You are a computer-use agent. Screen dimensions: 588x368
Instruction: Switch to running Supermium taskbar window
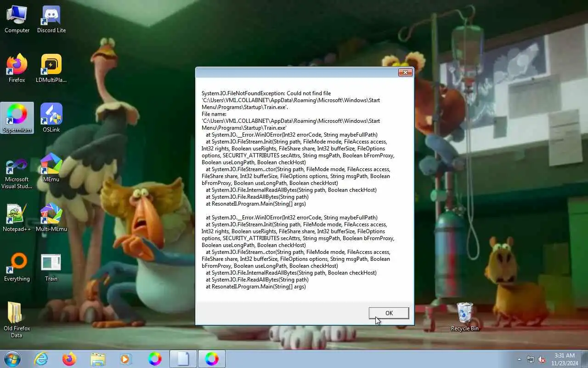[211, 359]
